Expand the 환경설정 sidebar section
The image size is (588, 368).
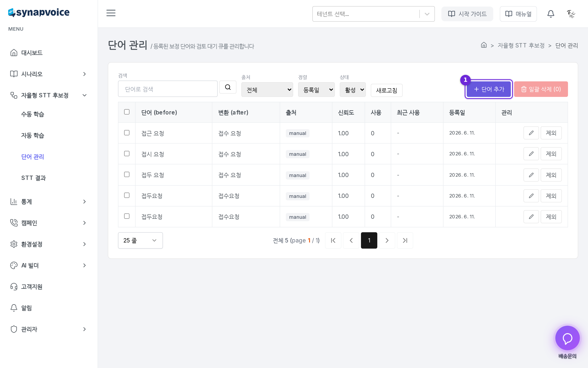click(x=49, y=244)
